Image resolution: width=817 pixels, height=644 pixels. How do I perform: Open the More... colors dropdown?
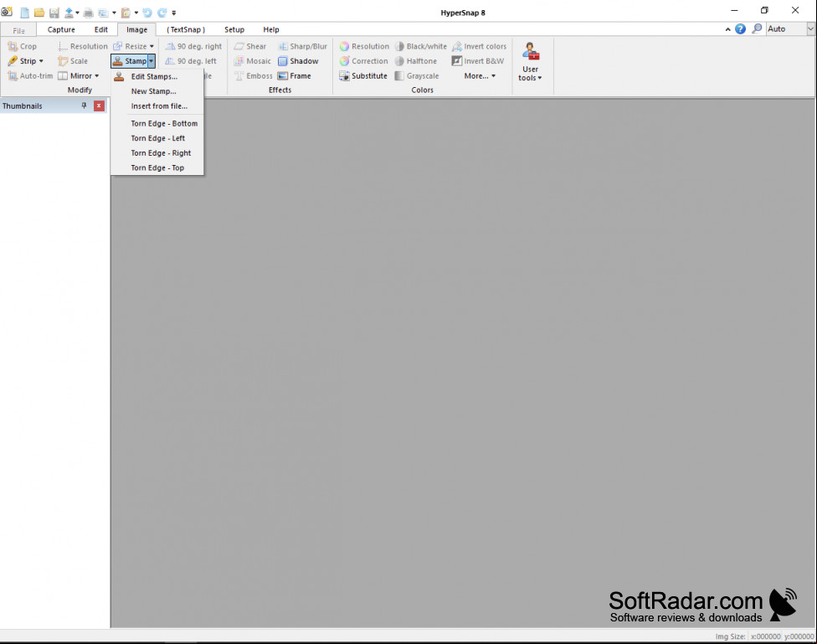pos(480,75)
